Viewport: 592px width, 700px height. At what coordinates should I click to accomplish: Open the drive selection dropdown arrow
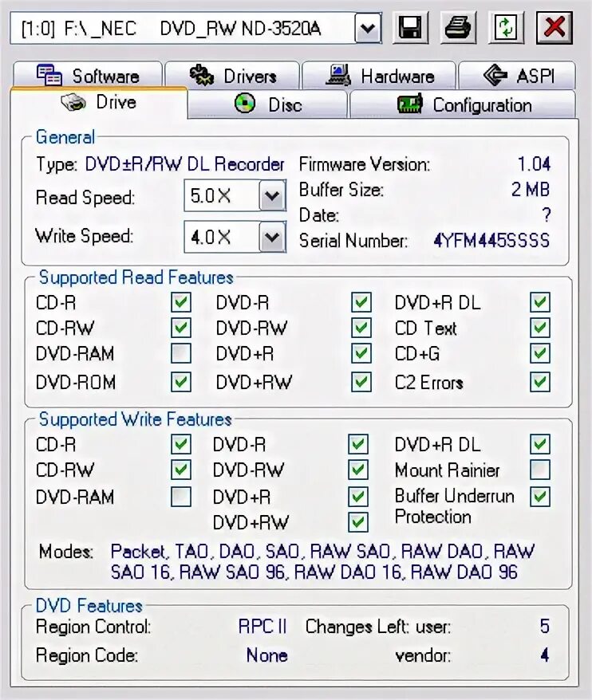368,29
